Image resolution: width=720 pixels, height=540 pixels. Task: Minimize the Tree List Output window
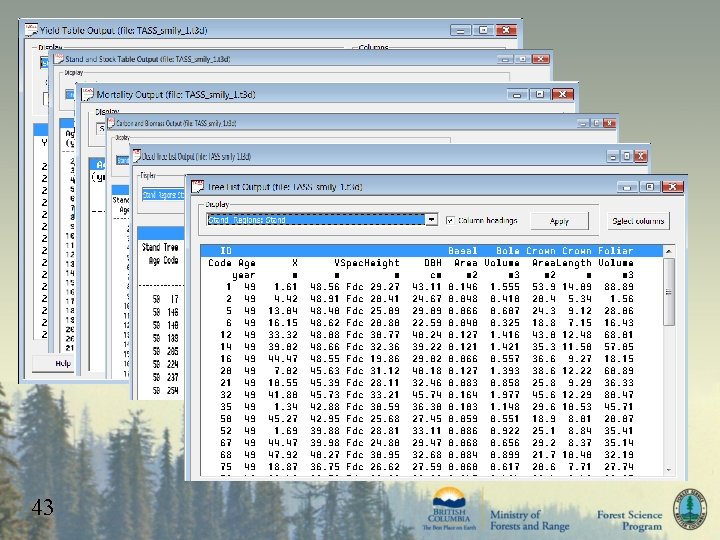(627, 187)
